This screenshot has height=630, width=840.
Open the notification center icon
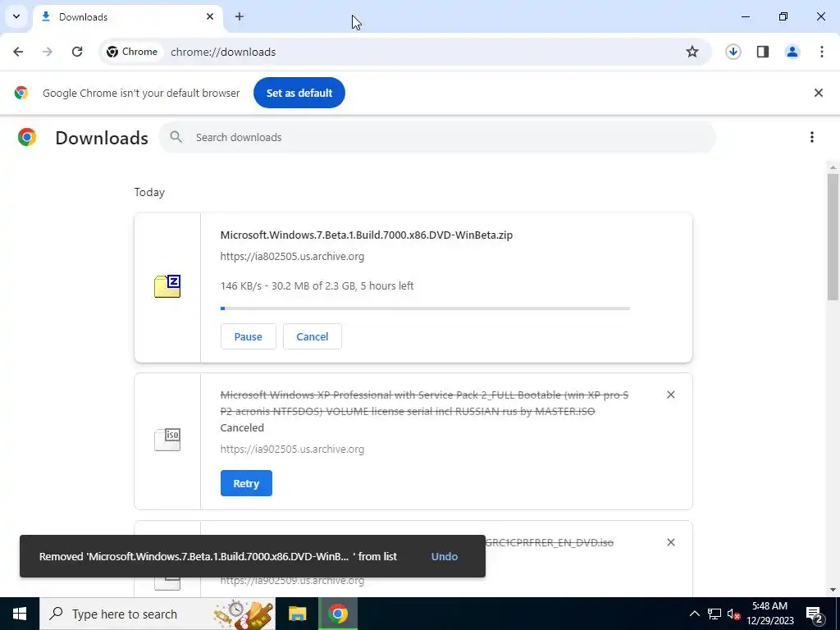[x=815, y=614]
